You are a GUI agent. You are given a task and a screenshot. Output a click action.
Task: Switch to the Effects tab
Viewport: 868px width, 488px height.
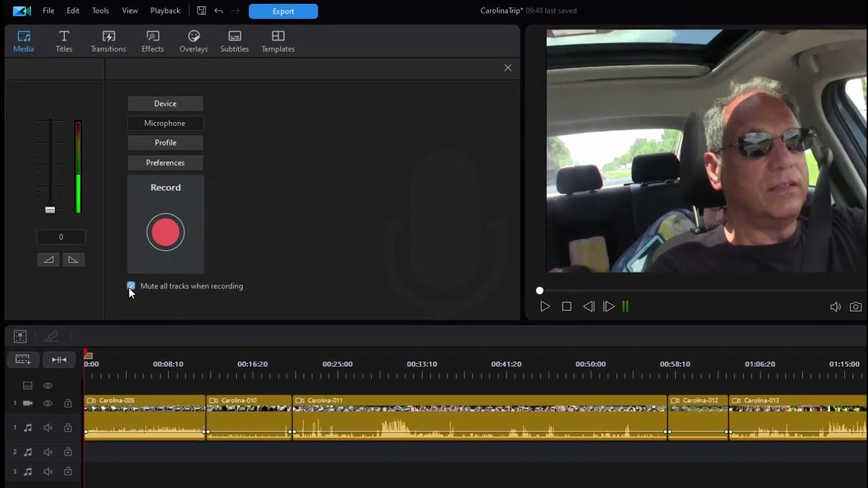(153, 41)
